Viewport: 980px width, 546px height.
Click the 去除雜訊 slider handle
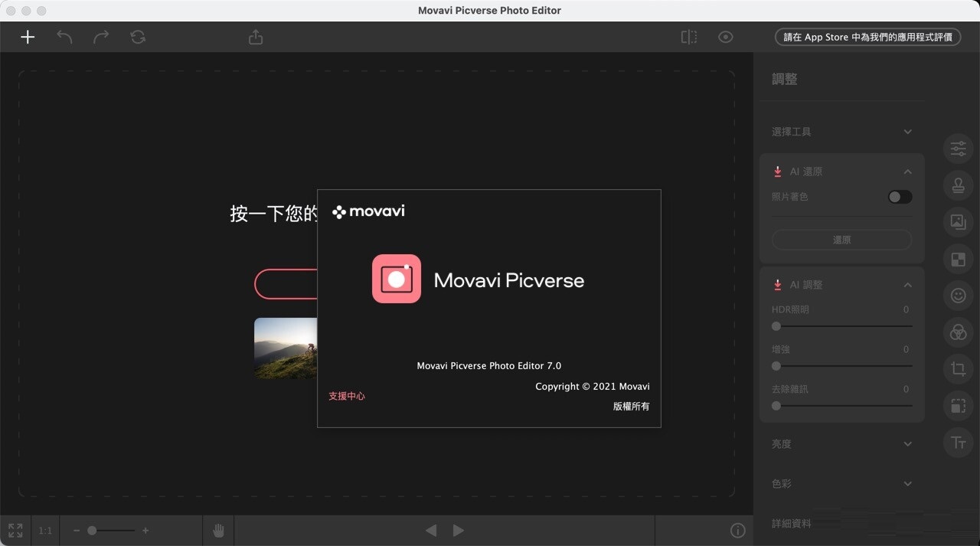[x=776, y=406]
